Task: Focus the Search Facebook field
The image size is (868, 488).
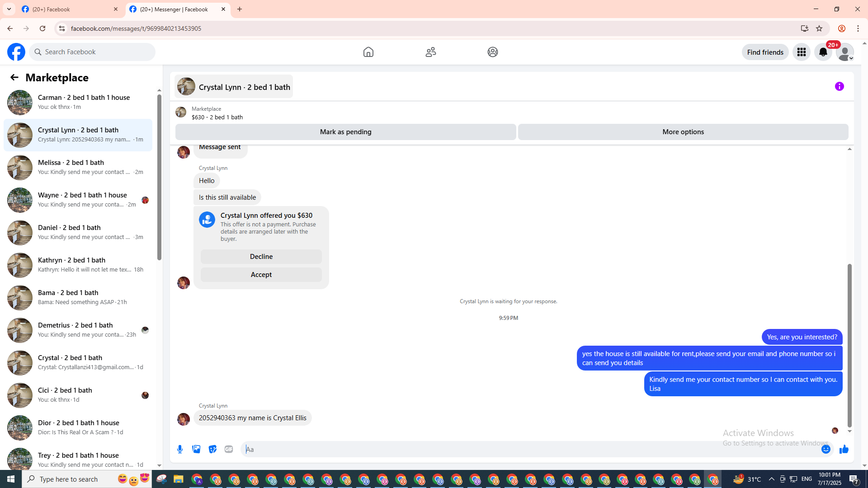Action: [92, 52]
